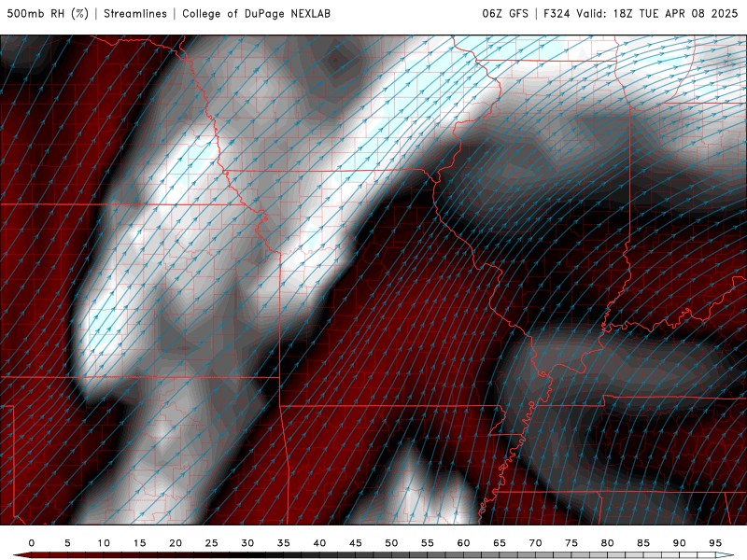This screenshot has height=560, width=747.
Task: Click the '80' label on the color bar
Action: [x=608, y=543]
